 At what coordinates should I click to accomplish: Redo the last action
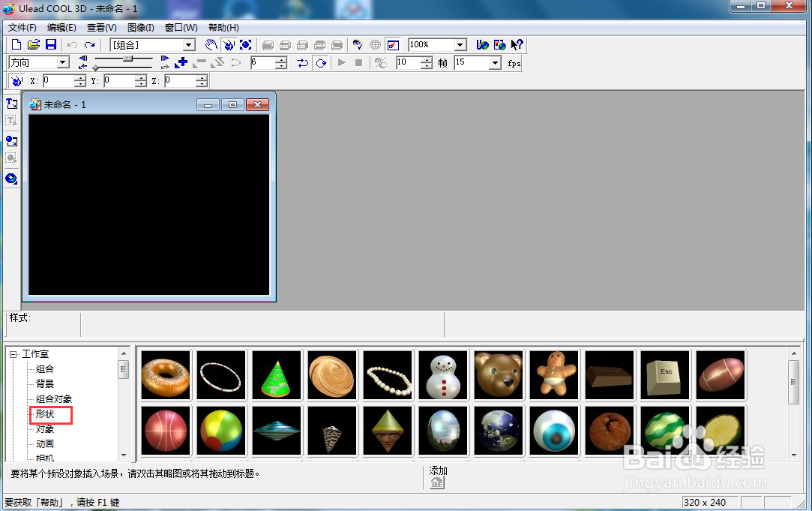click(x=89, y=45)
